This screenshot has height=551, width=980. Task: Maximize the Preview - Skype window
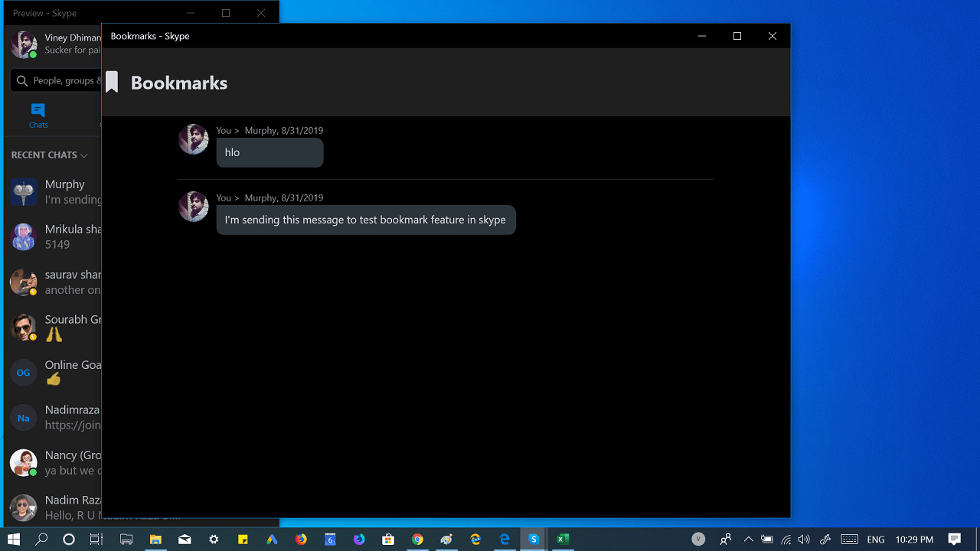click(226, 13)
